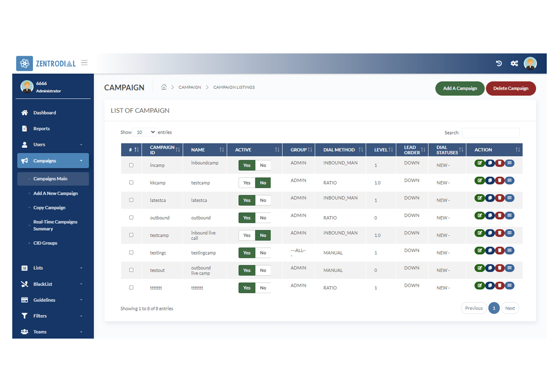Viewport: 559px width, 392px height.
Task: Click the history icon in top bar
Action: coord(499,63)
